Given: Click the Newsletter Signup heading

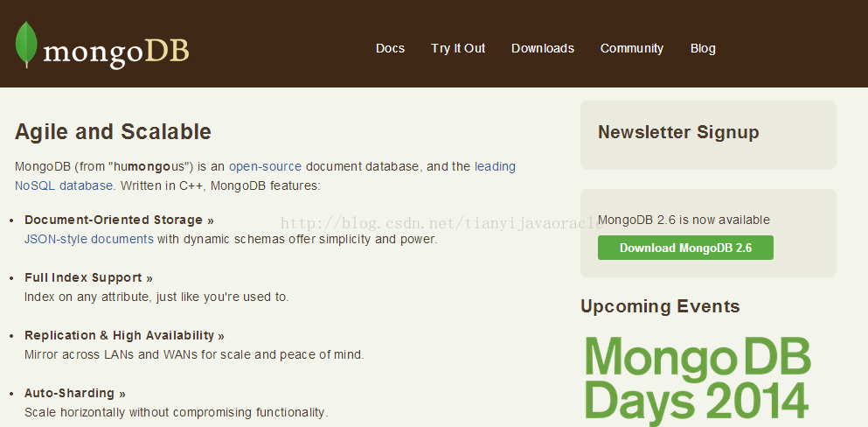Looking at the screenshot, I should pos(678,132).
